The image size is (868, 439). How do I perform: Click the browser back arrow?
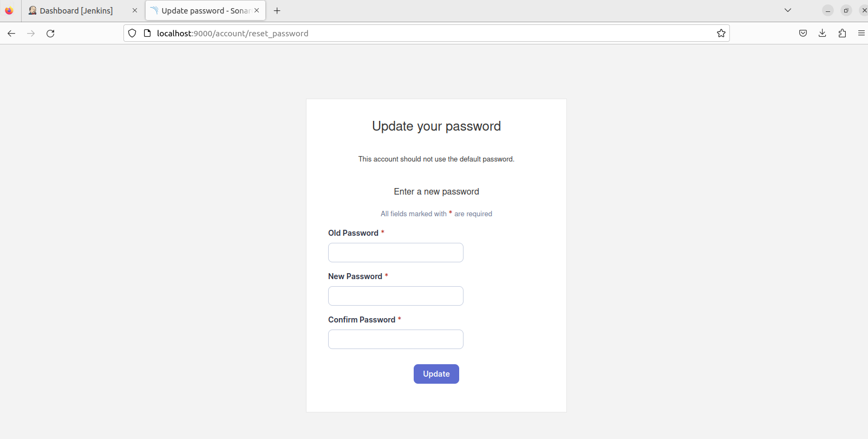(11, 33)
